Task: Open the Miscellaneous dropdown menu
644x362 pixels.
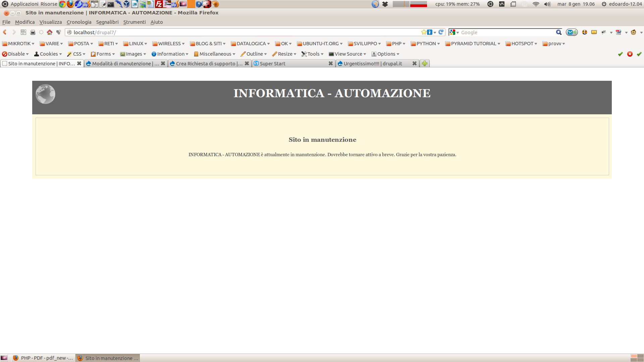Action: tap(215, 54)
